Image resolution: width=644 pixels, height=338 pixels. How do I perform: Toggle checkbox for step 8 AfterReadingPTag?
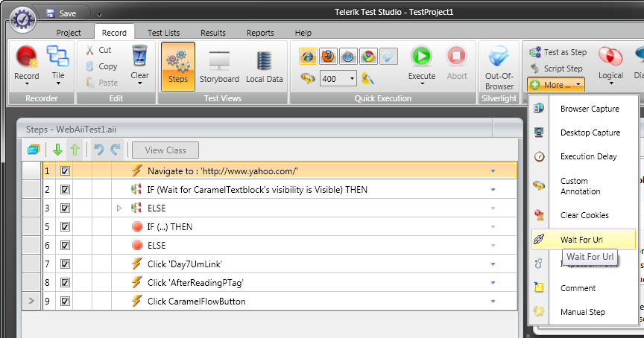point(65,283)
